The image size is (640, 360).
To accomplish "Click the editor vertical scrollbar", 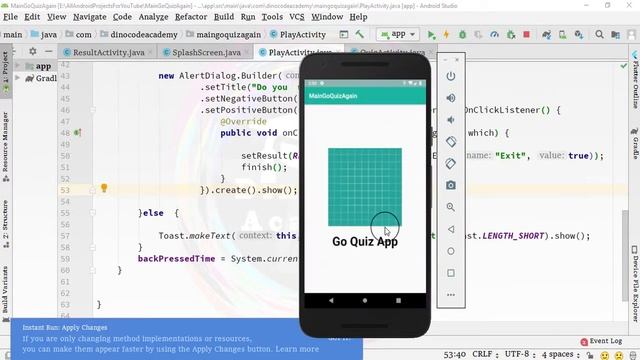I will [625, 255].
